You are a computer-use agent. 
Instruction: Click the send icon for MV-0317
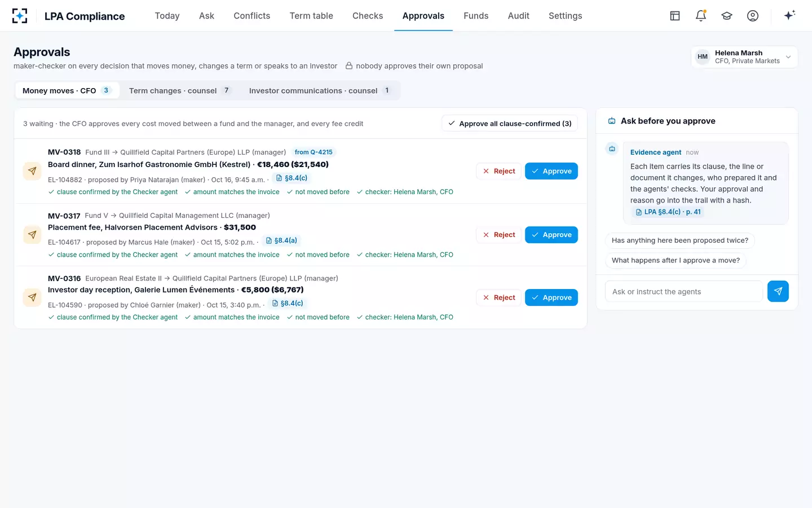point(32,235)
